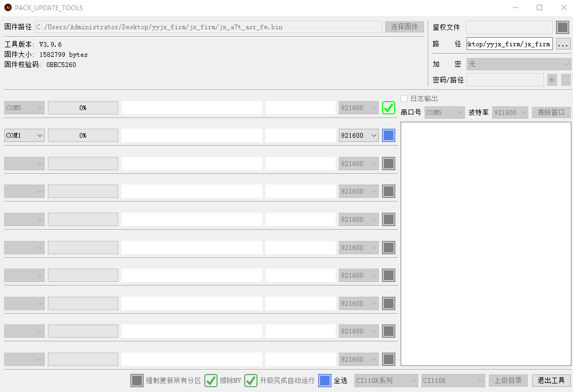
Task: Disable 升级完成自动运行 checkbox
Action: tap(251, 380)
